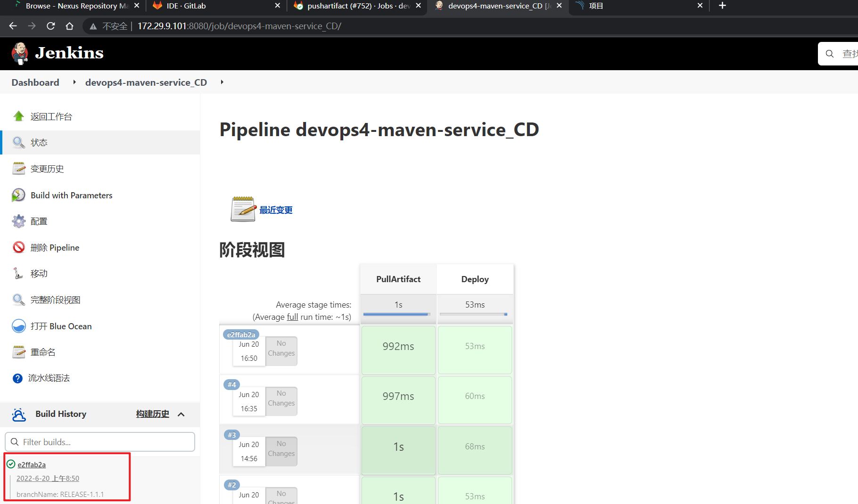The image size is (858, 504).
Task: Click the PullArtifact stage column header
Action: coord(398,279)
